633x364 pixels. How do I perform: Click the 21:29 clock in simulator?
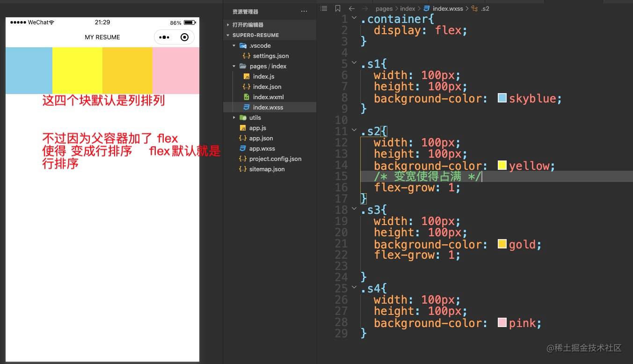coord(102,22)
